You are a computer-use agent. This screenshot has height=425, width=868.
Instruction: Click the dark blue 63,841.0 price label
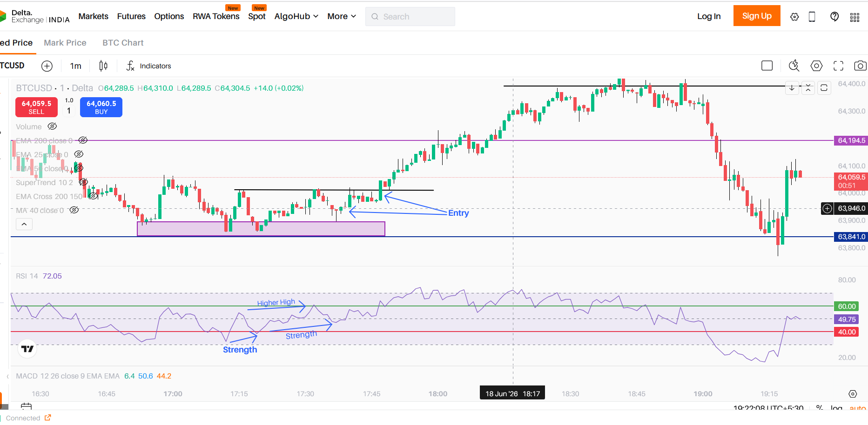pyautogui.click(x=851, y=237)
